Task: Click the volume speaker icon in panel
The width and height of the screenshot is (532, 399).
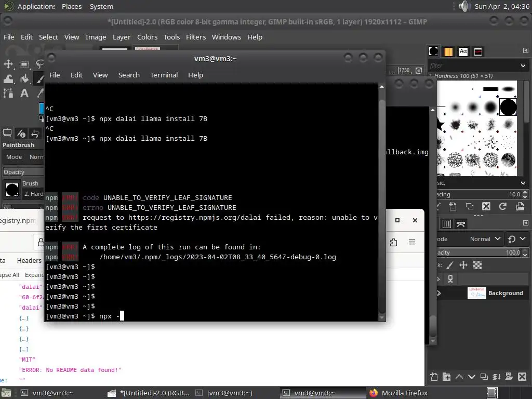Action: point(463,6)
